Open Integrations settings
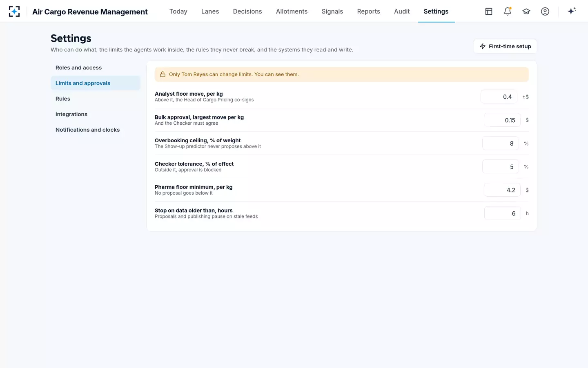The width and height of the screenshot is (588, 368). pyautogui.click(x=96, y=114)
